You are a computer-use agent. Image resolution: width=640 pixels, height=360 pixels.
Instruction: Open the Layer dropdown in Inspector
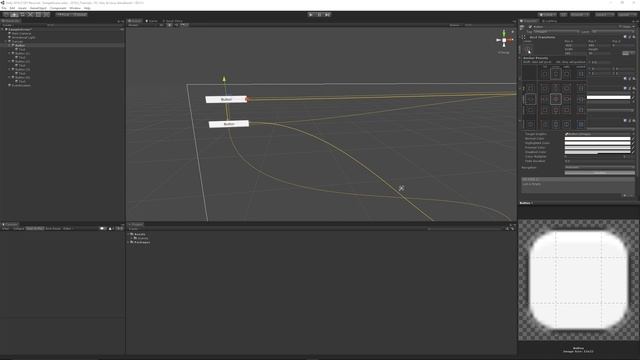tap(612, 31)
